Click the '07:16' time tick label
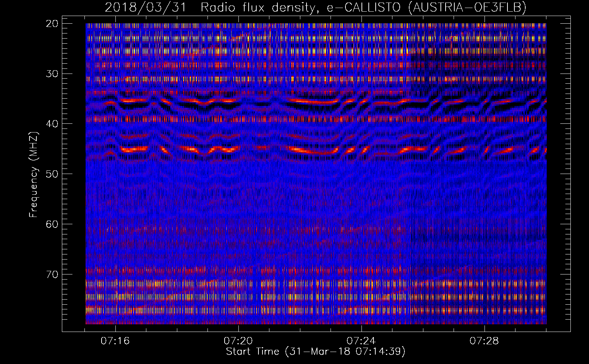The width and height of the screenshot is (589, 364). click(x=115, y=341)
